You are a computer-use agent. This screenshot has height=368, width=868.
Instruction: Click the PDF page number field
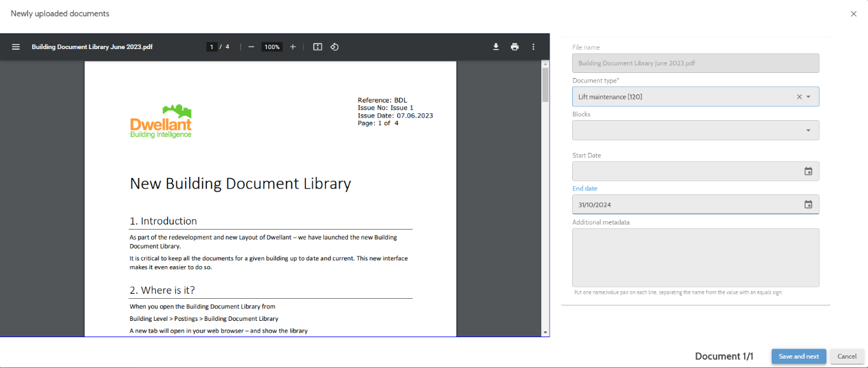click(212, 47)
